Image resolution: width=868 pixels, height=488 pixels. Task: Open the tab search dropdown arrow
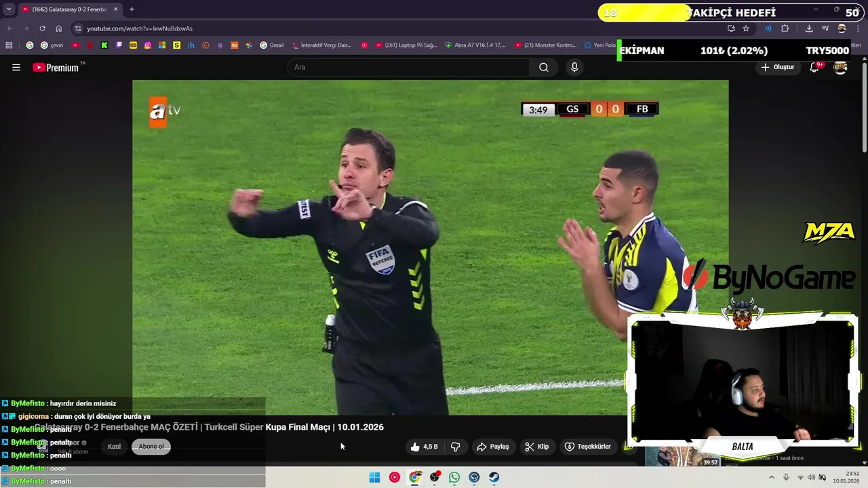(9, 9)
